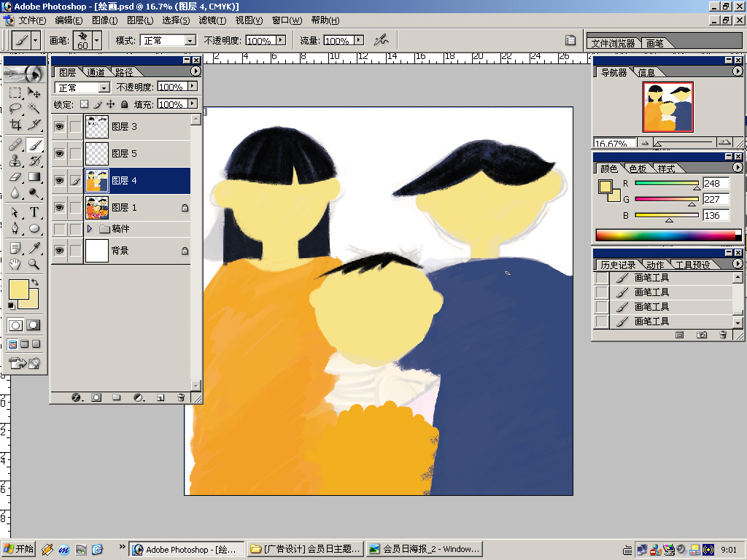Toggle visibility of 图层 4
The image size is (747, 560).
(59, 181)
